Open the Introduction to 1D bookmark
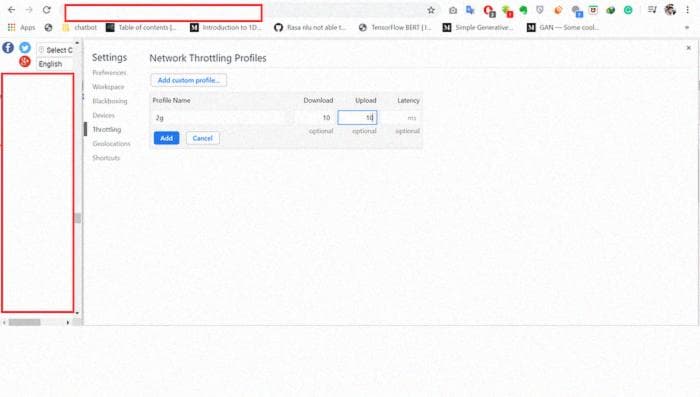 coord(226,28)
